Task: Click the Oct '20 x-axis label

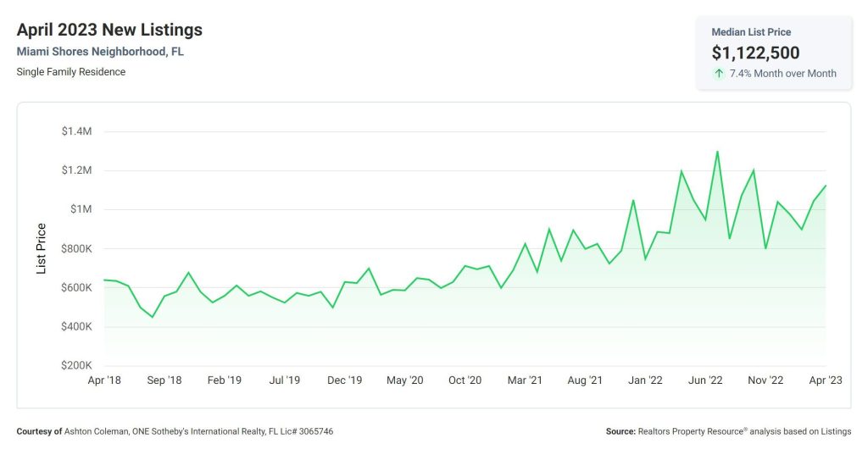Action: pos(465,380)
